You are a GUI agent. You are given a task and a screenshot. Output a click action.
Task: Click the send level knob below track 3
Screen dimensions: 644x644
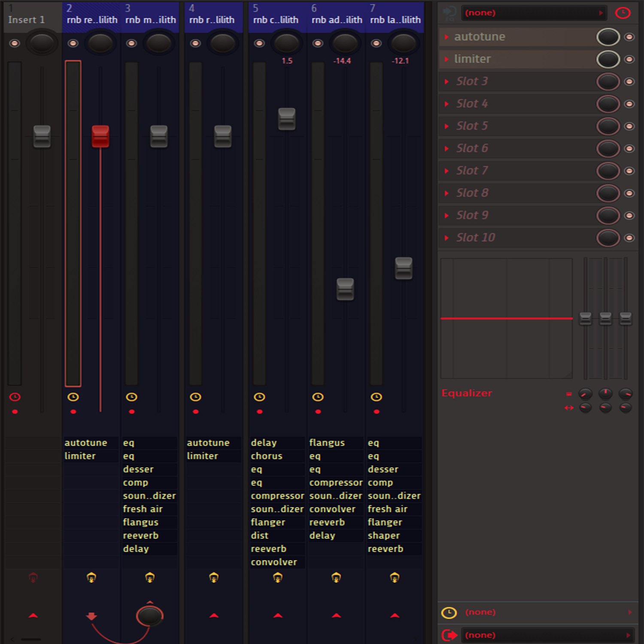[x=150, y=616]
